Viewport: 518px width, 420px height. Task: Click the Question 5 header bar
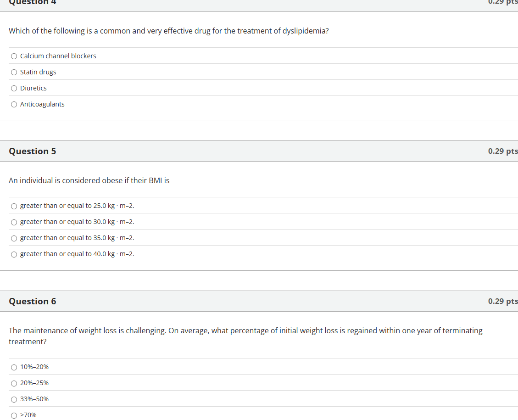click(32, 151)
